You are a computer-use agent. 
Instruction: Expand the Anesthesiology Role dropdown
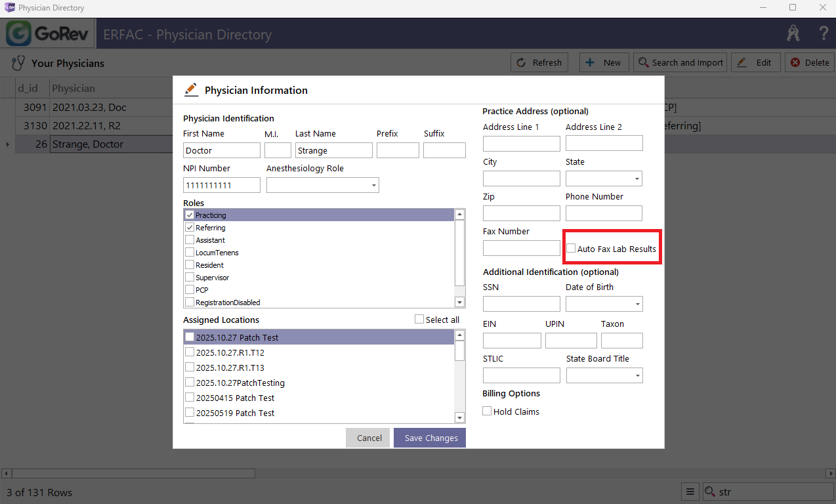click(374, 186)
